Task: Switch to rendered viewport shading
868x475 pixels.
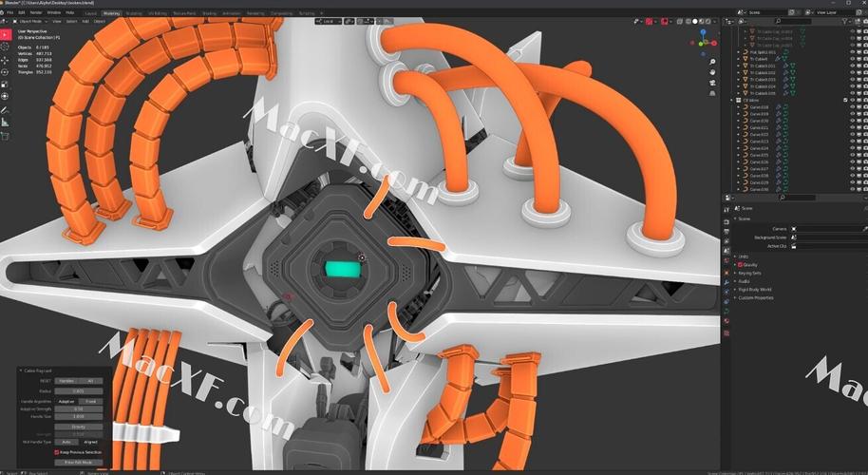Action: 708,21
